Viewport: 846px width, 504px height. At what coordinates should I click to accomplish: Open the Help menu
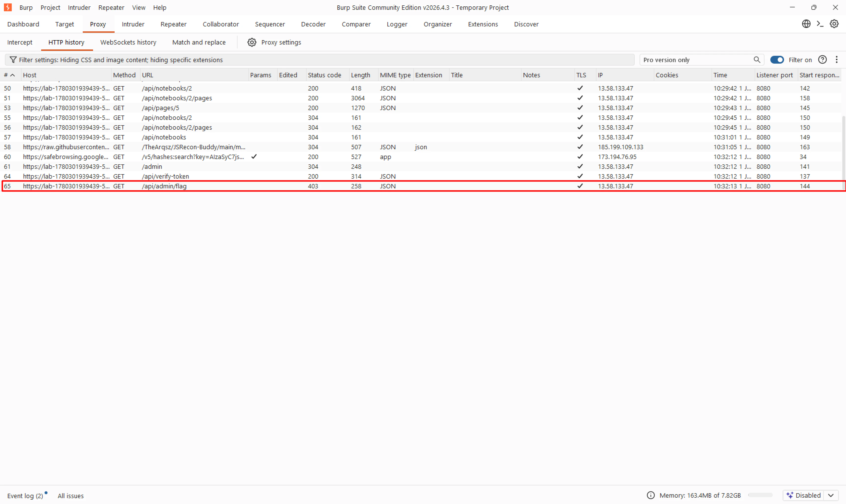coord(159,8)
